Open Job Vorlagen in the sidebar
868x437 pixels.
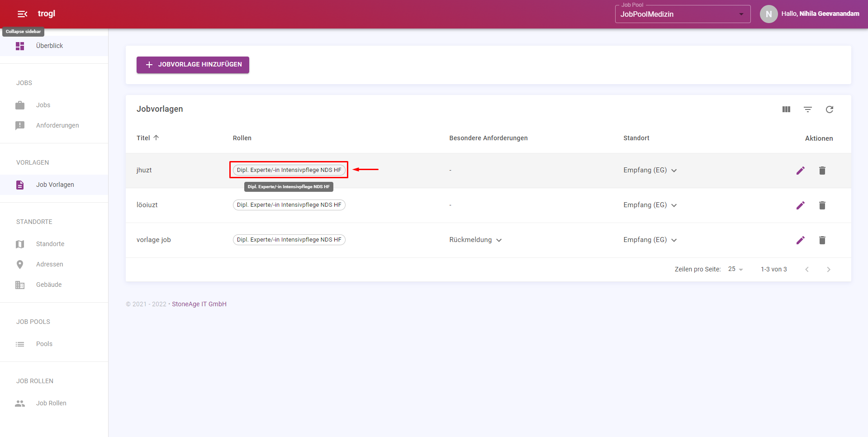(x=54, y=185)
